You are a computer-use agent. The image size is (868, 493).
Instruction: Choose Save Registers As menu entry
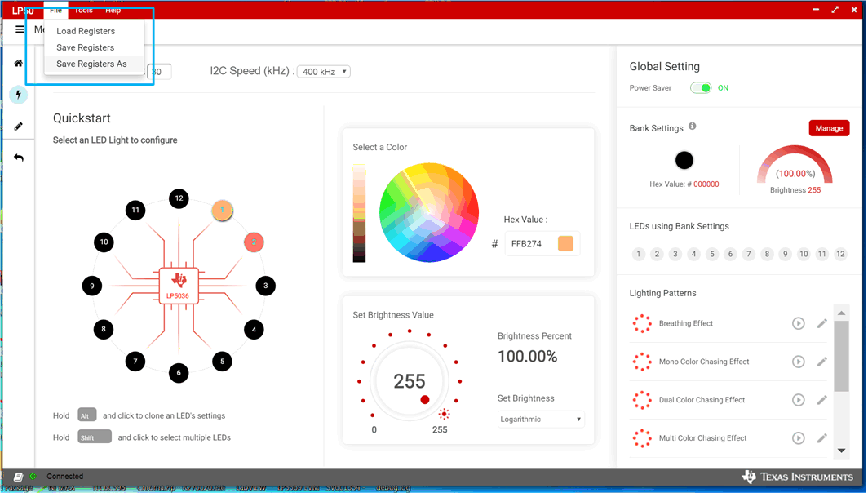[91, 64]
